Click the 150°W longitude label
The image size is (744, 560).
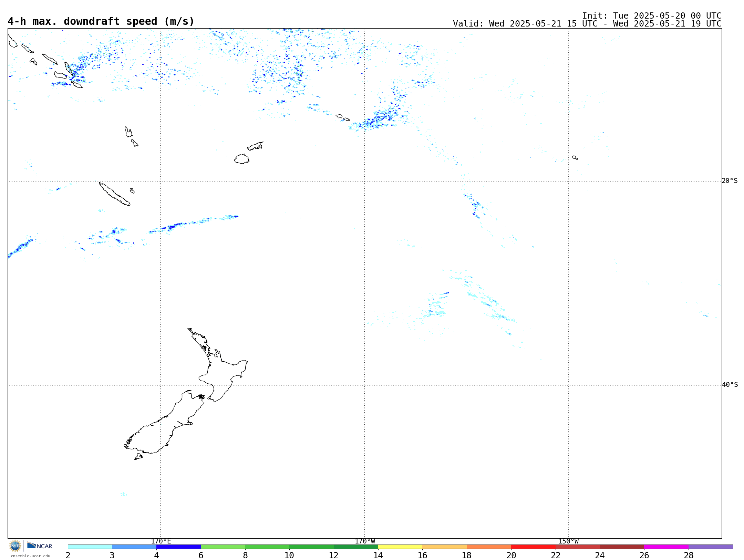click(x=568, y=541)
